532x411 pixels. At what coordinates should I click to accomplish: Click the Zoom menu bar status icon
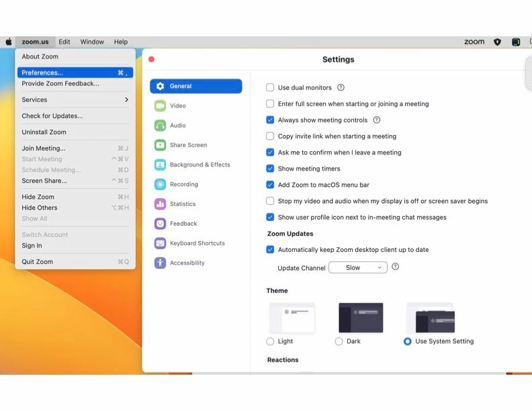point(474,42)
